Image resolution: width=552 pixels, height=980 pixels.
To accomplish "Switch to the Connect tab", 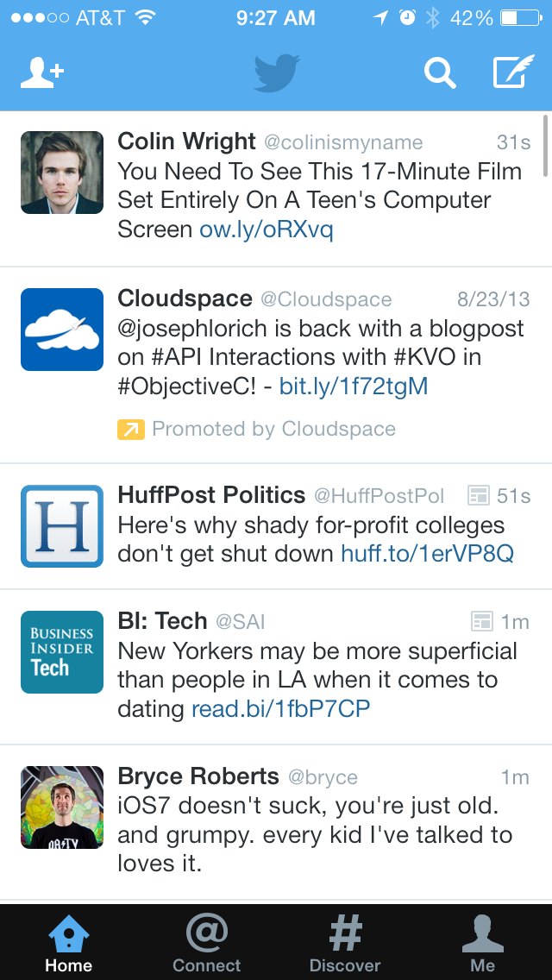I will click(206, 943).
